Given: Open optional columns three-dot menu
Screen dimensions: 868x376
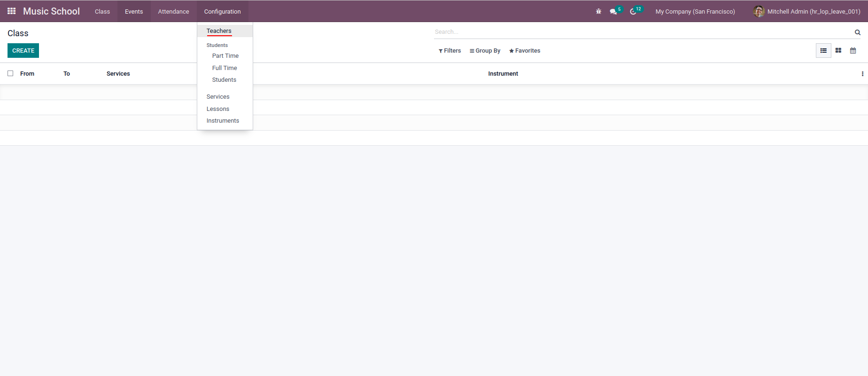Looking at the screenshot, I should tap(862, 74).
